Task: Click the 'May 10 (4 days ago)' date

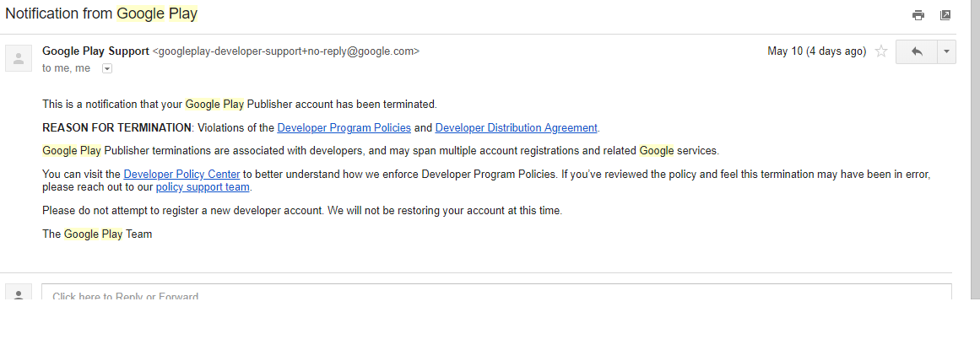Action: (x=816, y=51)
